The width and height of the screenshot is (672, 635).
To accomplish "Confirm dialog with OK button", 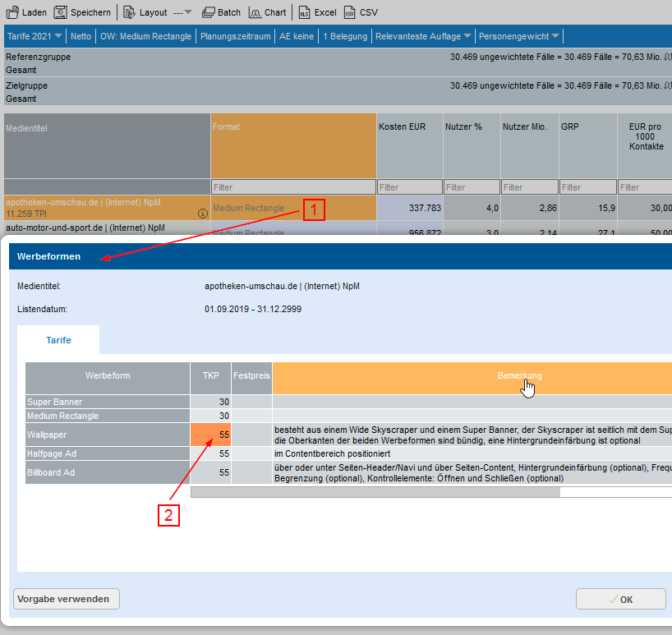I will [620, 599].
